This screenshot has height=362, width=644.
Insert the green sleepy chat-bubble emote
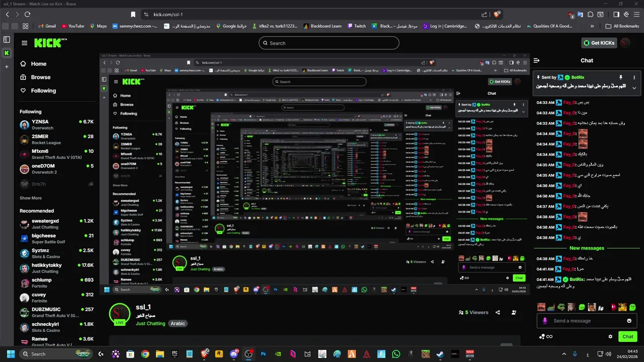[582, 307]
